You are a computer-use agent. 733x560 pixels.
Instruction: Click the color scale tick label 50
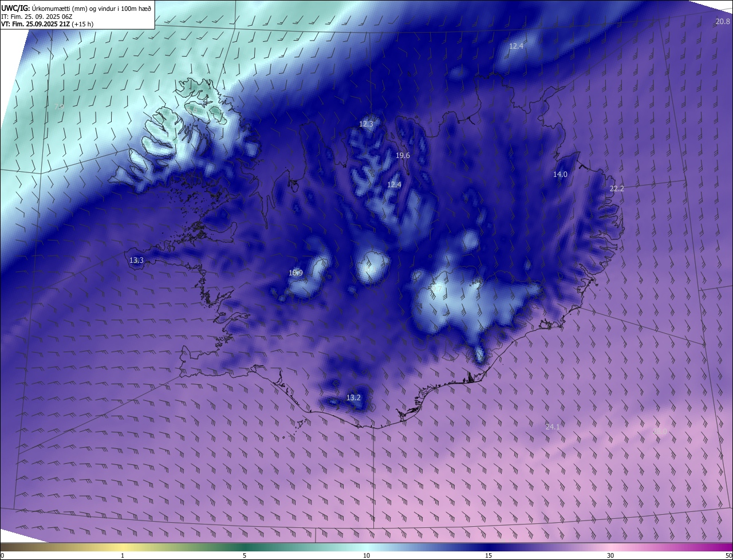click(728, 555)
